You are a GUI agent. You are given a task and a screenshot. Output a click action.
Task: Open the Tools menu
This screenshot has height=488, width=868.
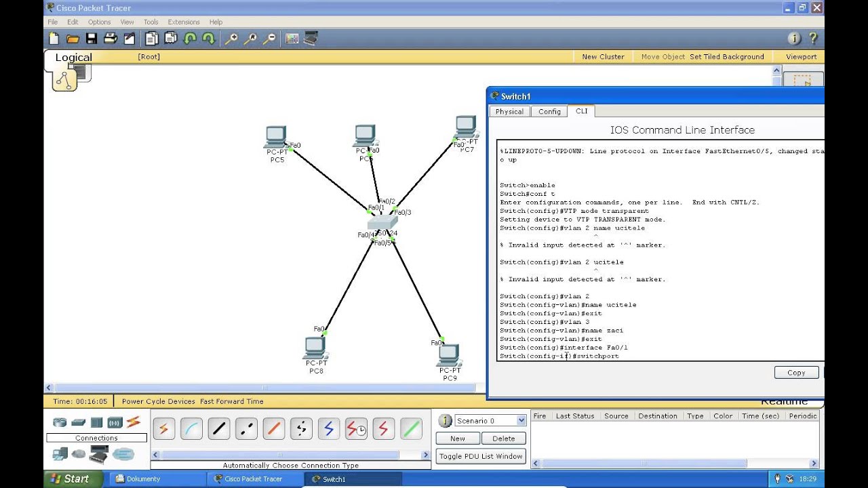tap(151, 22)
